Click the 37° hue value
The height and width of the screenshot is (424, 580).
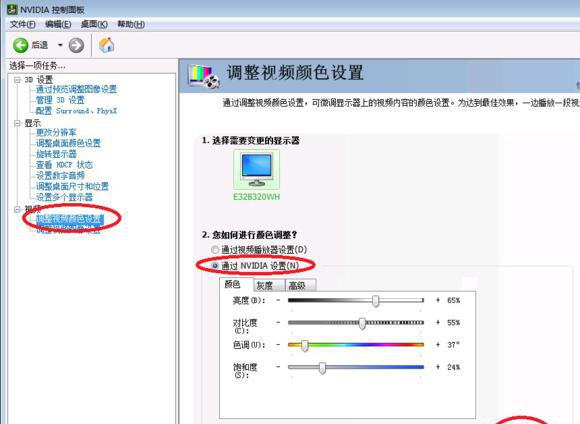tap(453, 345)
